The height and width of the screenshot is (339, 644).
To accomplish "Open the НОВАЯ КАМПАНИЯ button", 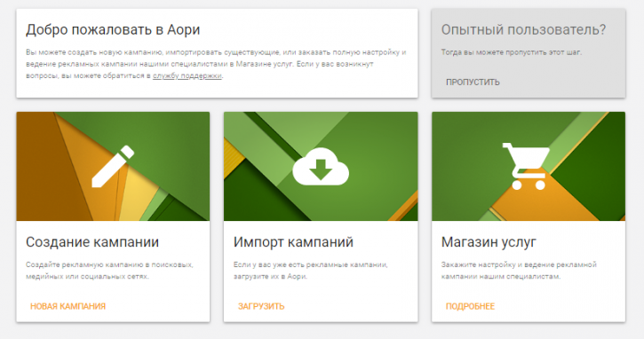I will click(x=68, y=306).
